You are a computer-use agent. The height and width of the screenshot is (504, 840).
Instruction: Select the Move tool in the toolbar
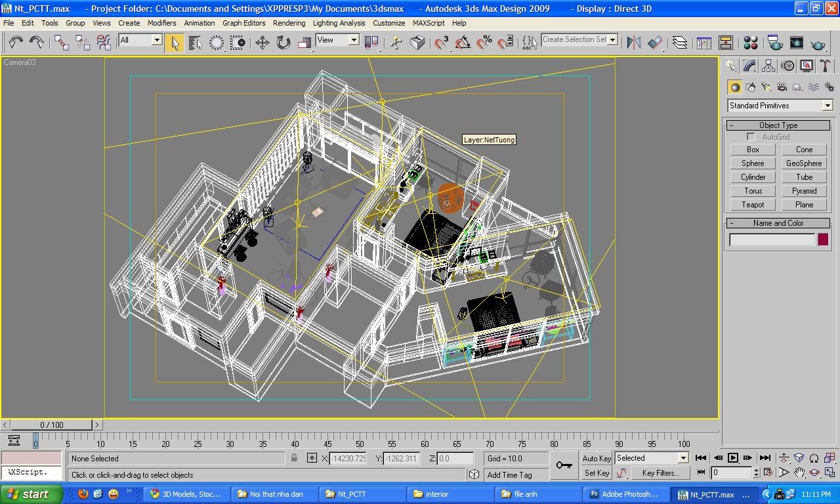[x=262, y=42]
